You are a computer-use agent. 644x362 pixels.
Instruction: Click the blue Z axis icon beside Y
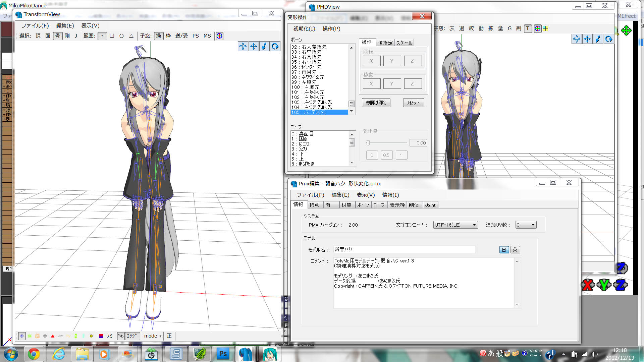620,285
